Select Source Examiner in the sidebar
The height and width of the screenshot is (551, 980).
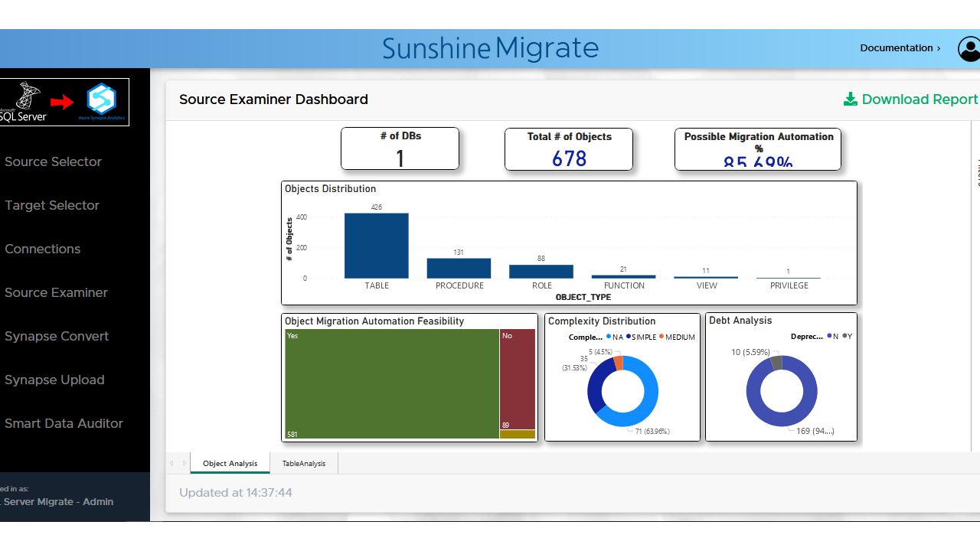(56, 292)
